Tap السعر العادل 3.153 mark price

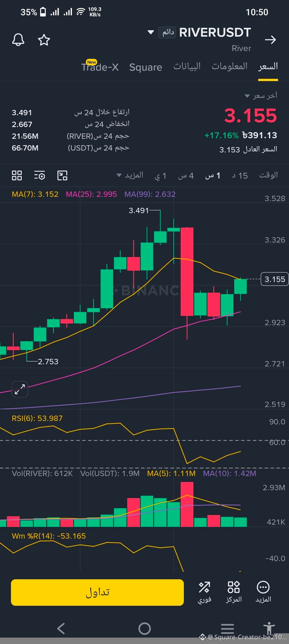click(248, 149)
